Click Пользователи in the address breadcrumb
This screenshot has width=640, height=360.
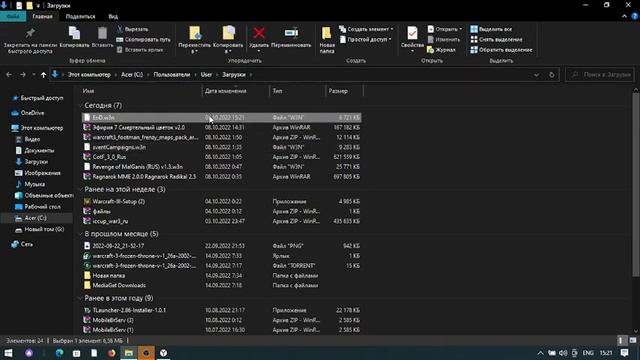pyautogui.click(x=172, y=75)
